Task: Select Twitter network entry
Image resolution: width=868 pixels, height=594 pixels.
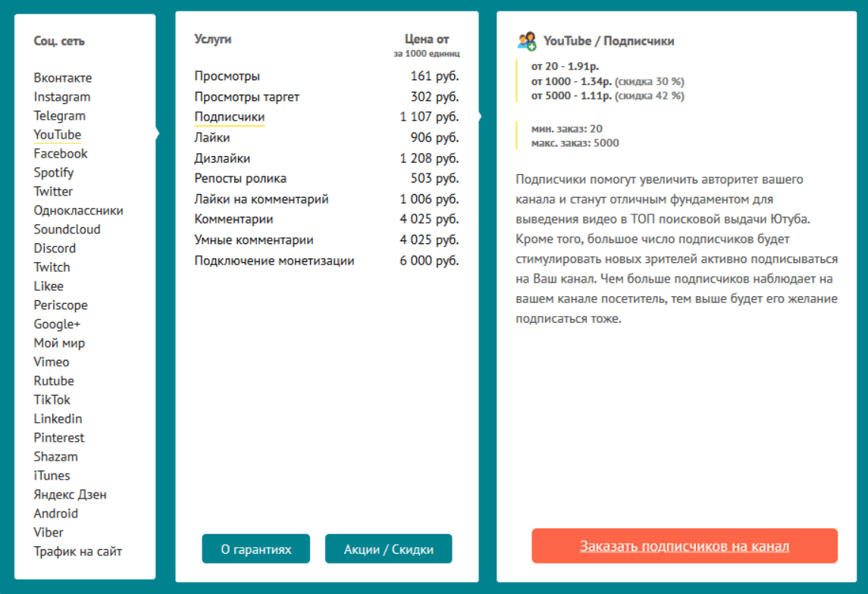Action: [x=53, y=192]
